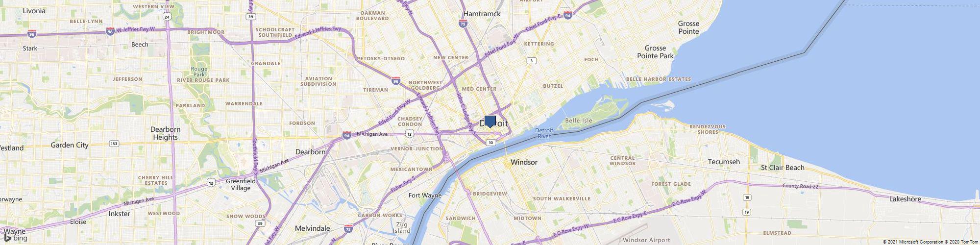Click the Grosse Pointe Park label
The width and height of the screenshot is (980, 245).
click(655, 52)
